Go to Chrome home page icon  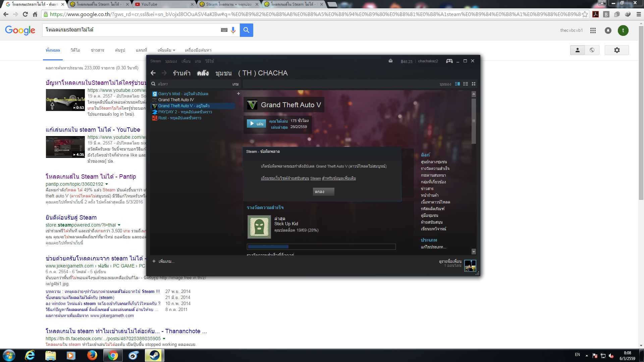(35, 14)
